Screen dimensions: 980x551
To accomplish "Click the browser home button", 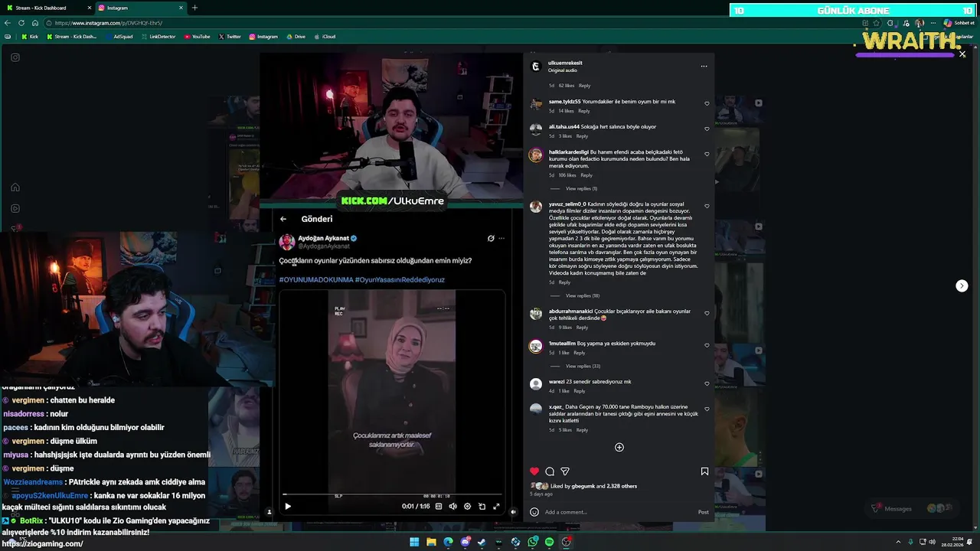I will (x=35, y=23).
